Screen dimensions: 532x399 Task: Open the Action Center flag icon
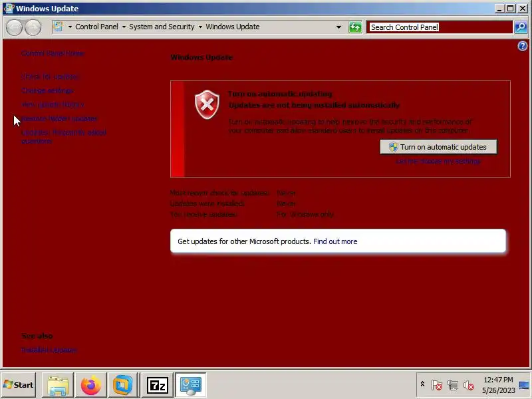click(x=437, y=385)
